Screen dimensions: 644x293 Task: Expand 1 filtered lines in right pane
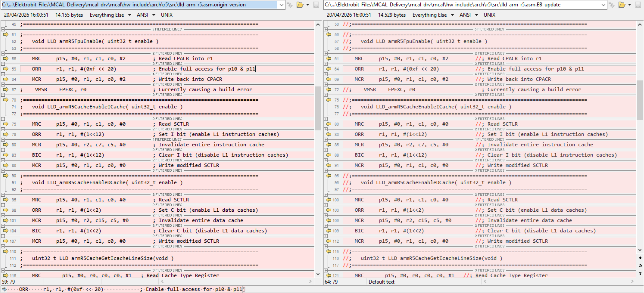click(326, 139)
